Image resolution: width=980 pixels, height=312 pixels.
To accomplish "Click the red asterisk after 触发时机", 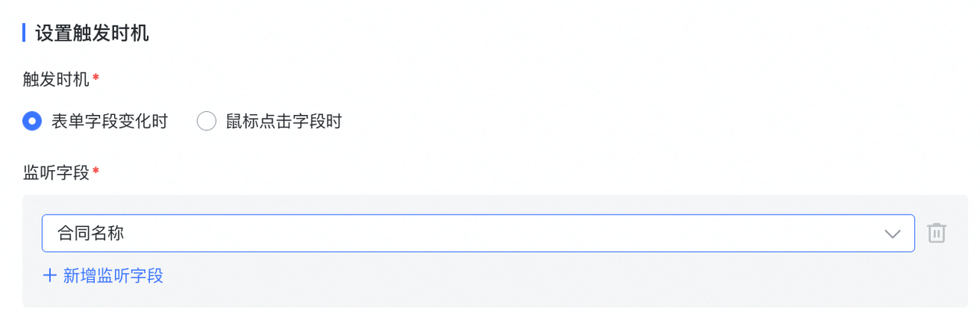I will point(96,78).
